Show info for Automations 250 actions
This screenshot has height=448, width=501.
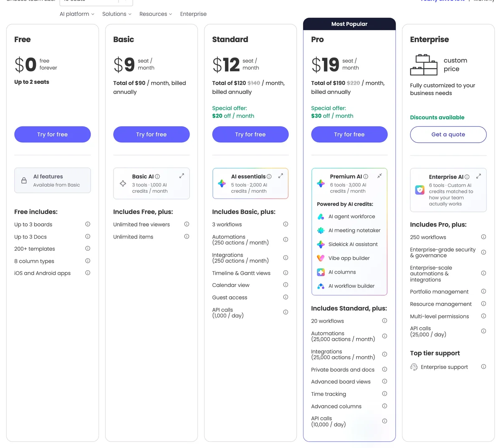point(286,239)
